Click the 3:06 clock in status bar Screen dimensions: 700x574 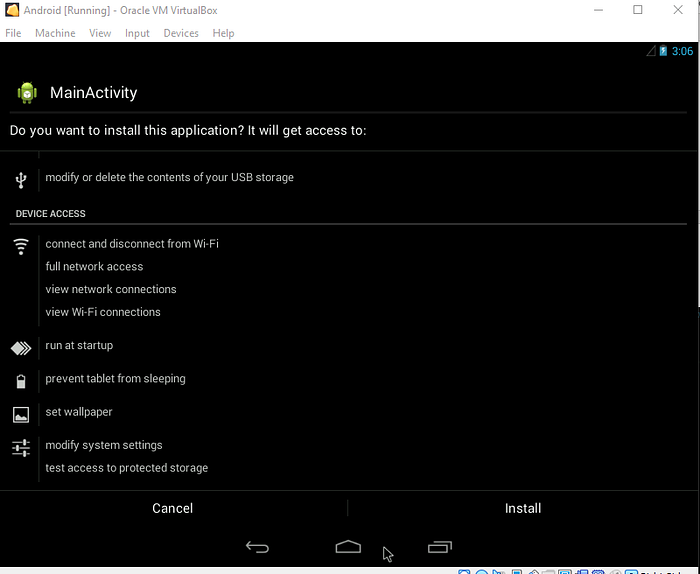coord(682,51)
